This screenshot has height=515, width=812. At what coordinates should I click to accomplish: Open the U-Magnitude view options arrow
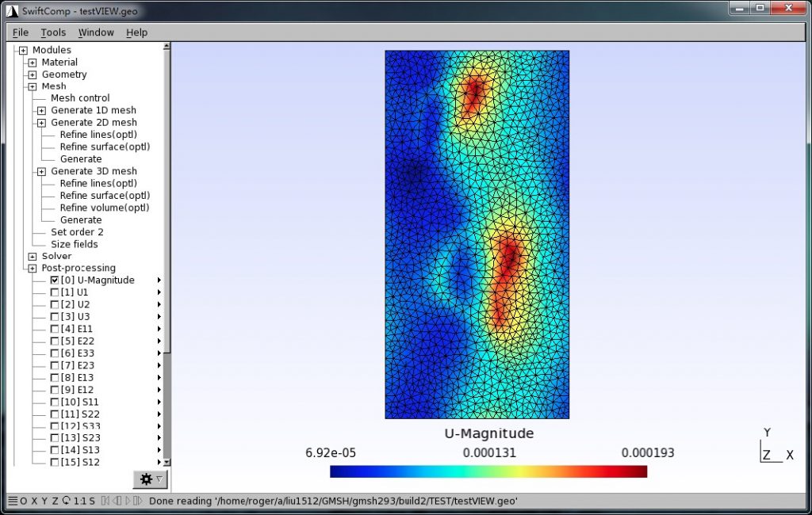159,280
